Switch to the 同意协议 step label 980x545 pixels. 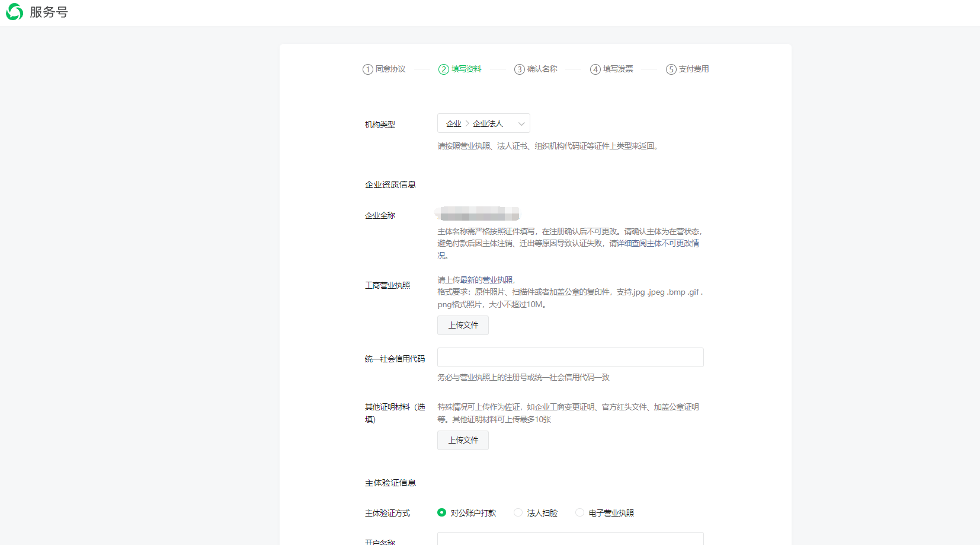tap(389, 69)
